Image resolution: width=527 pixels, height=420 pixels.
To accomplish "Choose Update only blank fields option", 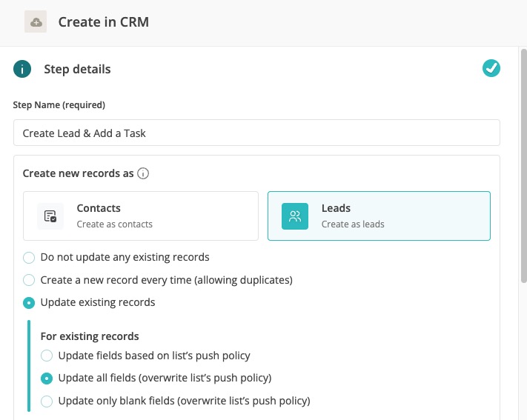I will tap(47, 401).
